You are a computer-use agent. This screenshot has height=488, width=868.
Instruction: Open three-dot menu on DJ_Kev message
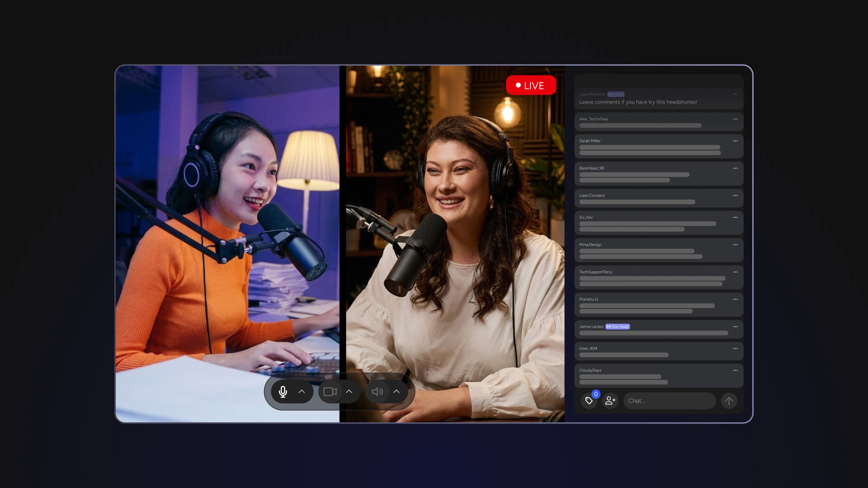point(735,217)
